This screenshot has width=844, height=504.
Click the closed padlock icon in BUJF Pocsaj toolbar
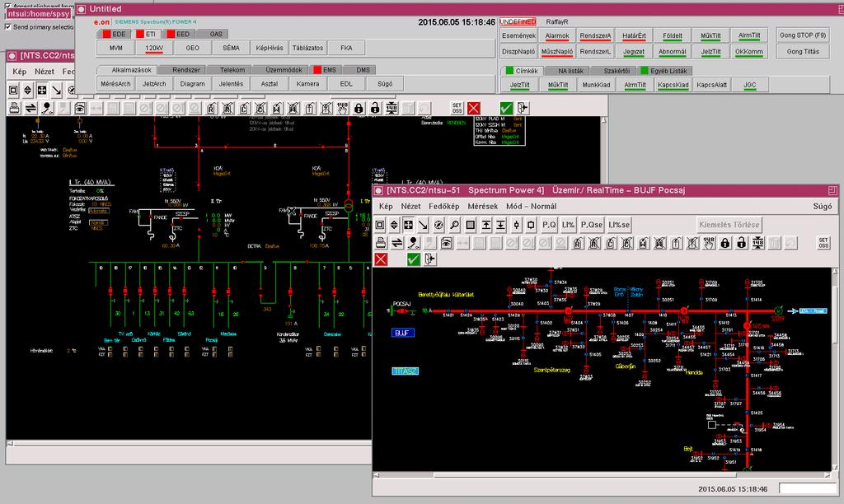click(725, 243)
